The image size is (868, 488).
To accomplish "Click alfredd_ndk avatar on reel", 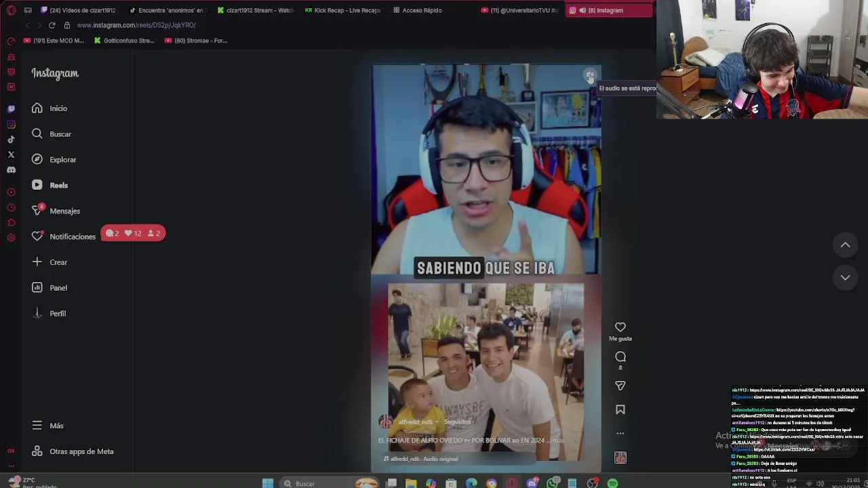I will 386,422.
